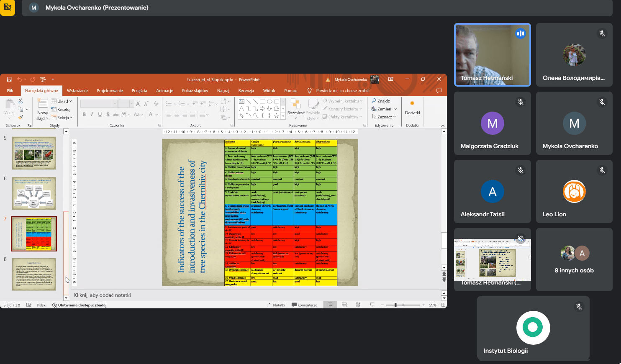
Task: Click Fit slide to window icon
Action: [443, 305]
